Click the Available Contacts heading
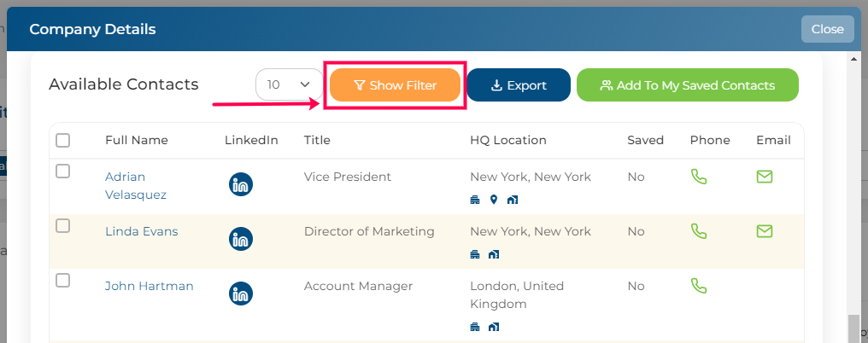This screenshot has height=343, width=868. (x=123, y=84)
